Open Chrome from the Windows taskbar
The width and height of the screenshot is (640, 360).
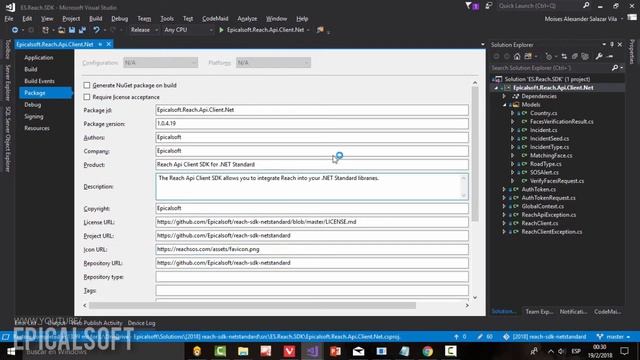point(427,351)
